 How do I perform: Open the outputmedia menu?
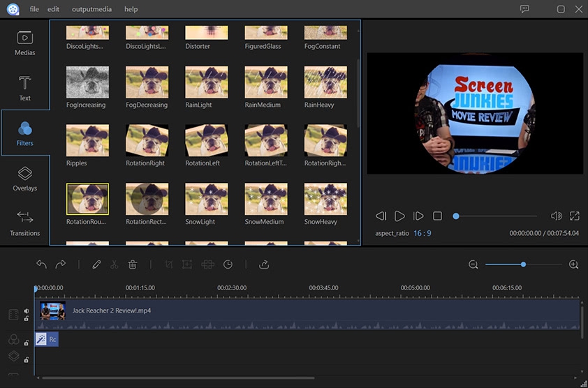92,9
